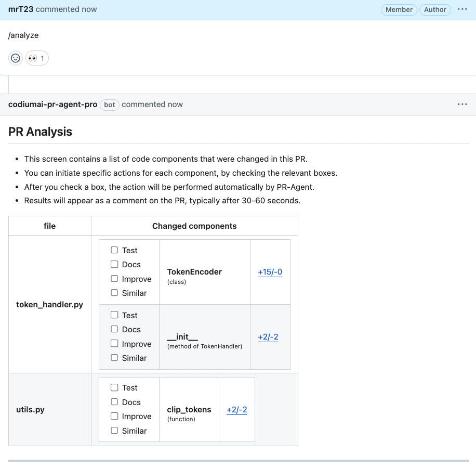The width and height of the screenshot is (476, 468).
Task: Check Test for __init__ method
Action: 114,315
